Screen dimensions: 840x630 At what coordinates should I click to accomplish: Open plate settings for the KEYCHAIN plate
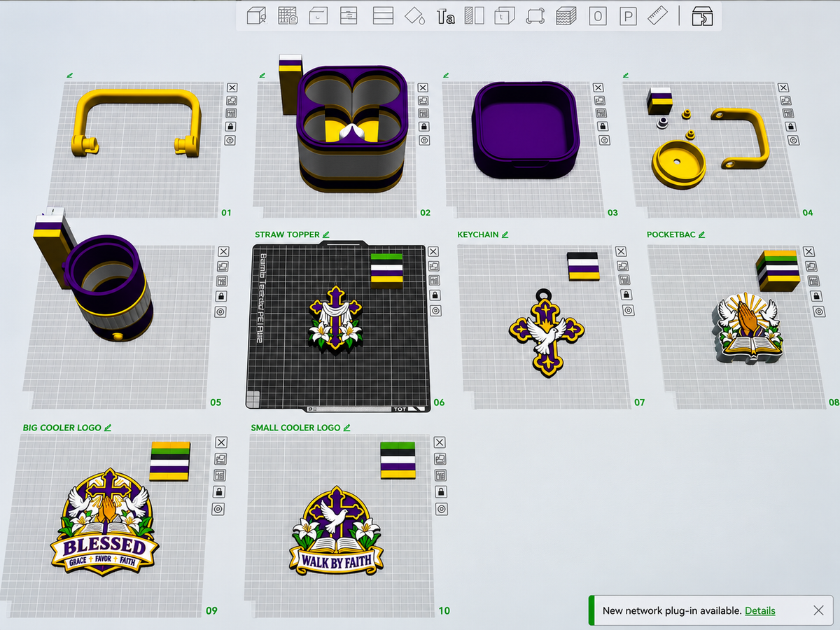pyautogui.click(x=628, y=310)
